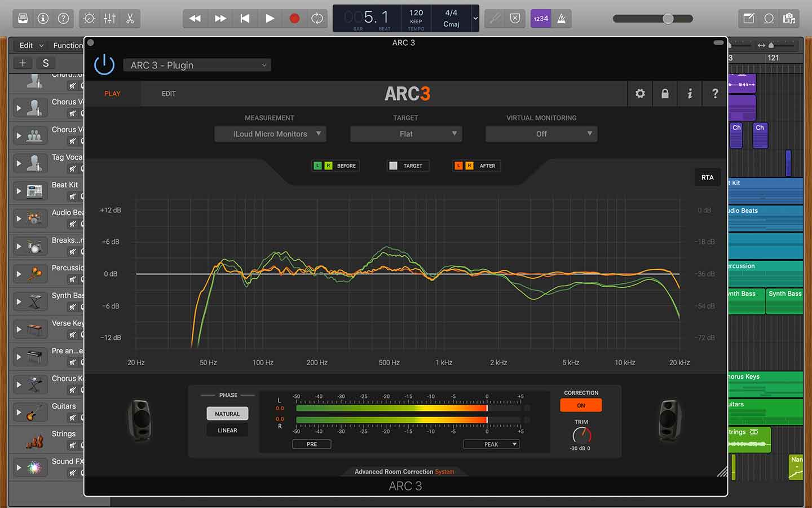Open the Edit menu in the tracks area
Image resolution: width=812 pixels, height=508 pixels.
pos(31,45)
